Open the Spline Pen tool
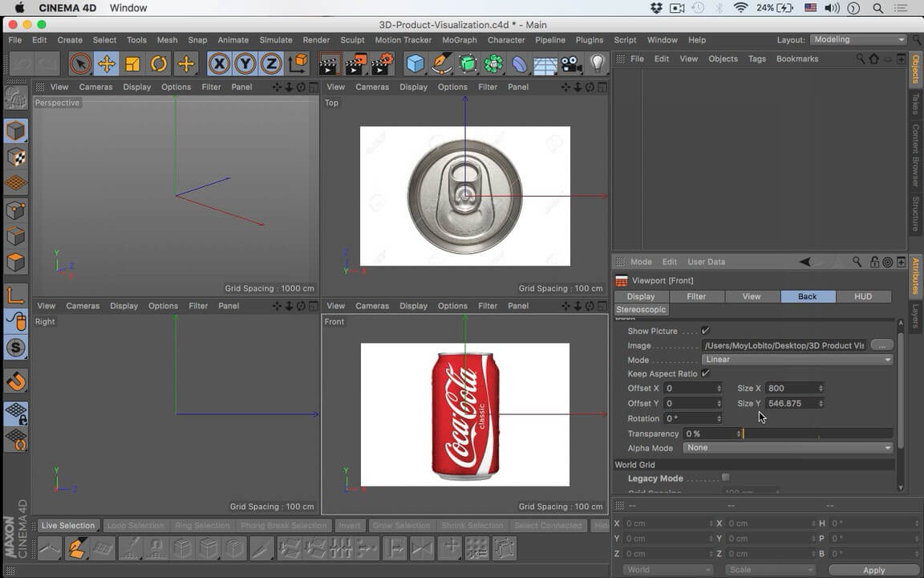This screenshot has height=578, width=924. click(441, 64)
